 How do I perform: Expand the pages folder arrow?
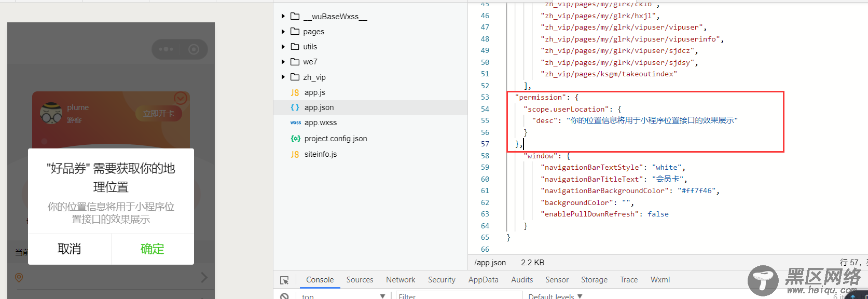click(x=283, y=32)
